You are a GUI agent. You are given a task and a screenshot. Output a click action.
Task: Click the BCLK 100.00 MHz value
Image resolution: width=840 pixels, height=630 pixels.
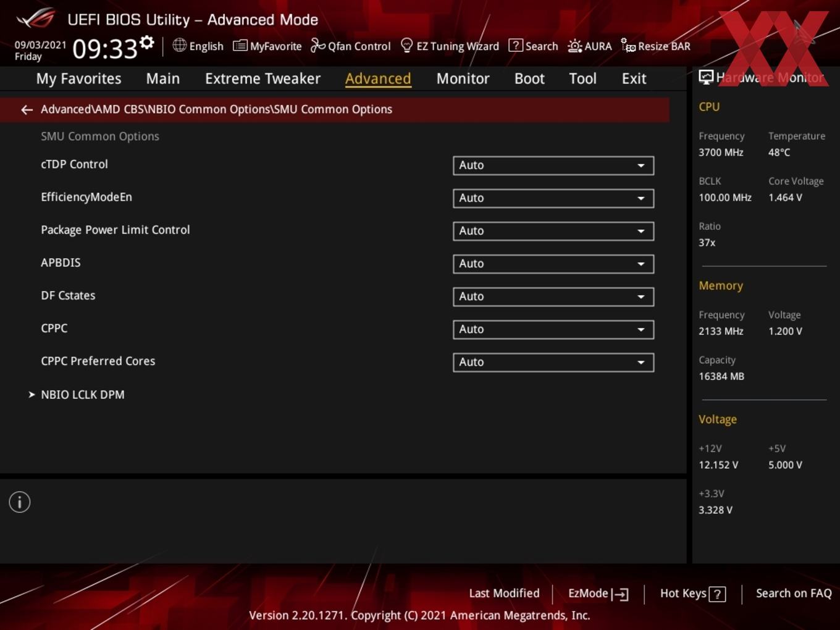click(725, 198)
